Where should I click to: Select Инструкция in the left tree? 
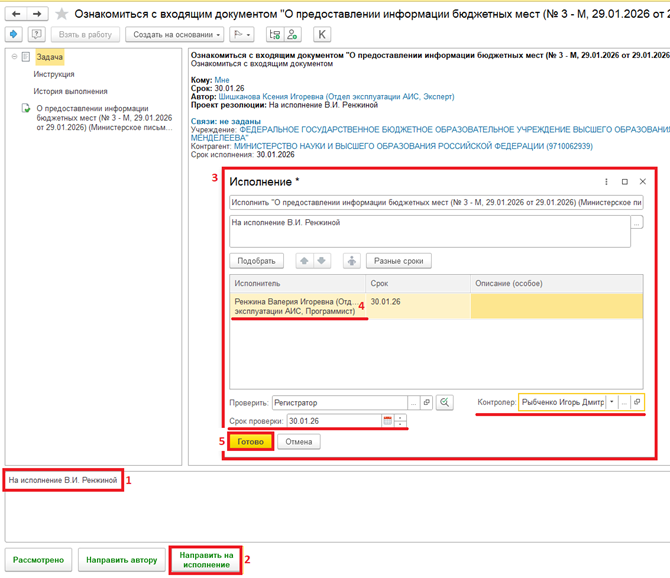coord(56,74)
